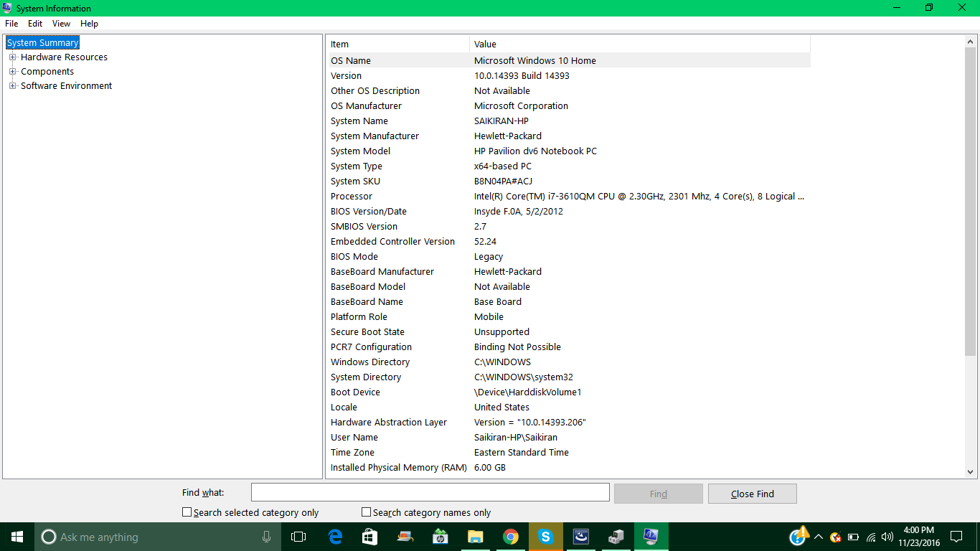Viewport: 980px width, 551px height.
Task: Check the battery status icon
Action: 853,537
